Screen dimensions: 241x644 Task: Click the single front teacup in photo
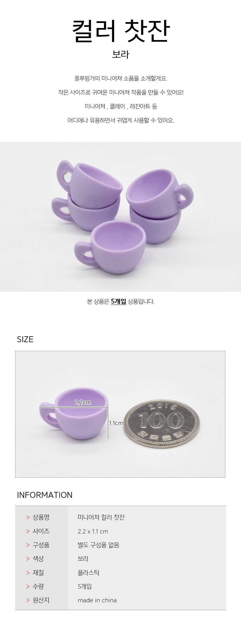[110, 247]
